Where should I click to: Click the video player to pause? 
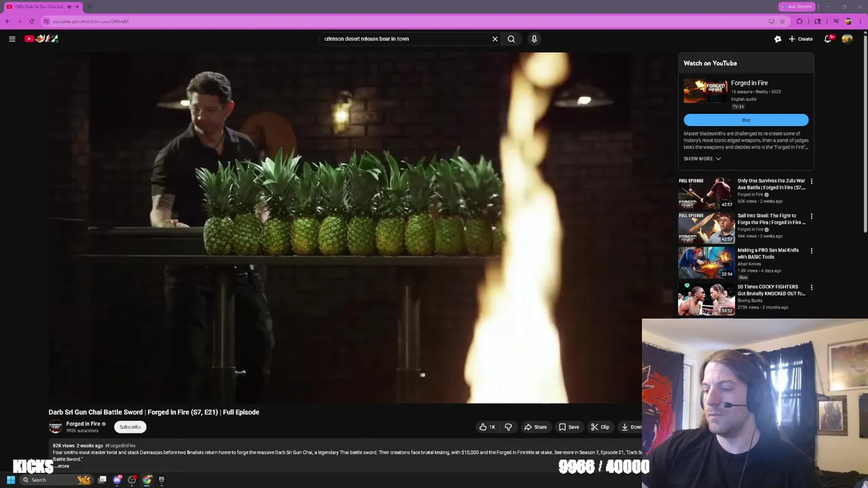[344, 228]
